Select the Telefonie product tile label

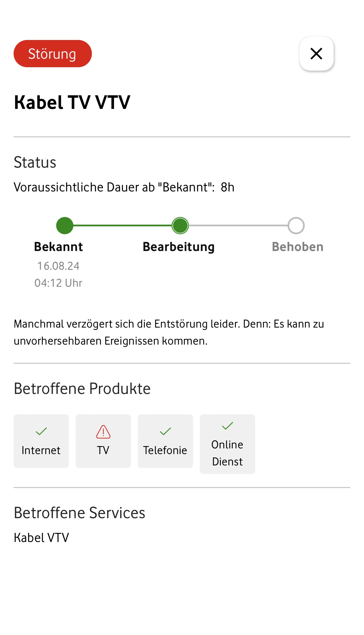(x=165, y=450)
